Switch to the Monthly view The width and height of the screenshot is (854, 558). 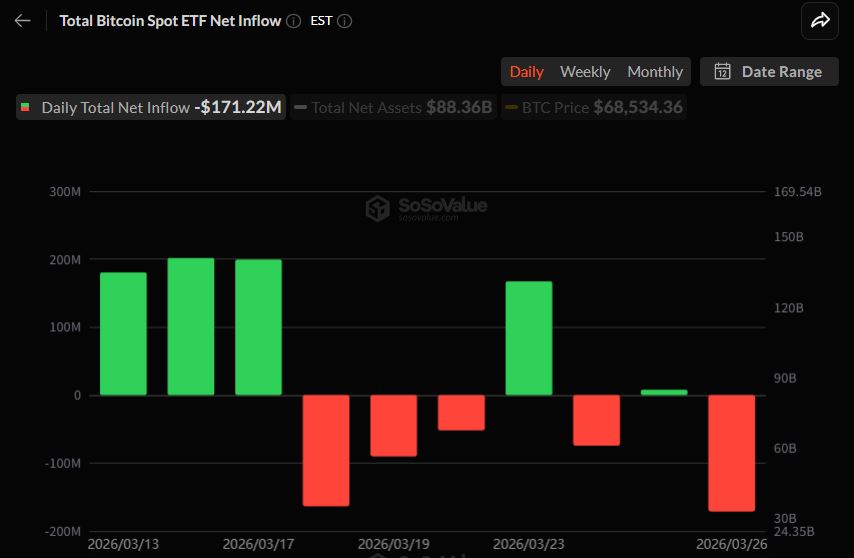point(655,72)
